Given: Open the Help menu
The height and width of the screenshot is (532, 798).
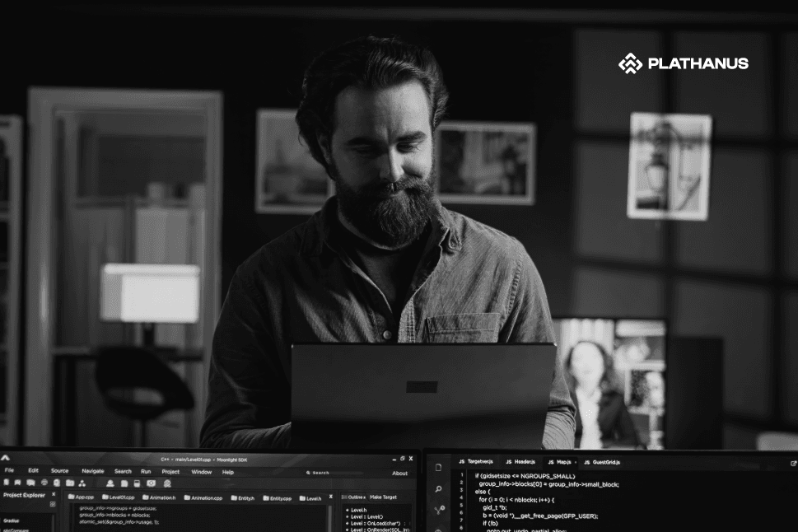Looking at the screenshot, I should 228,473.
